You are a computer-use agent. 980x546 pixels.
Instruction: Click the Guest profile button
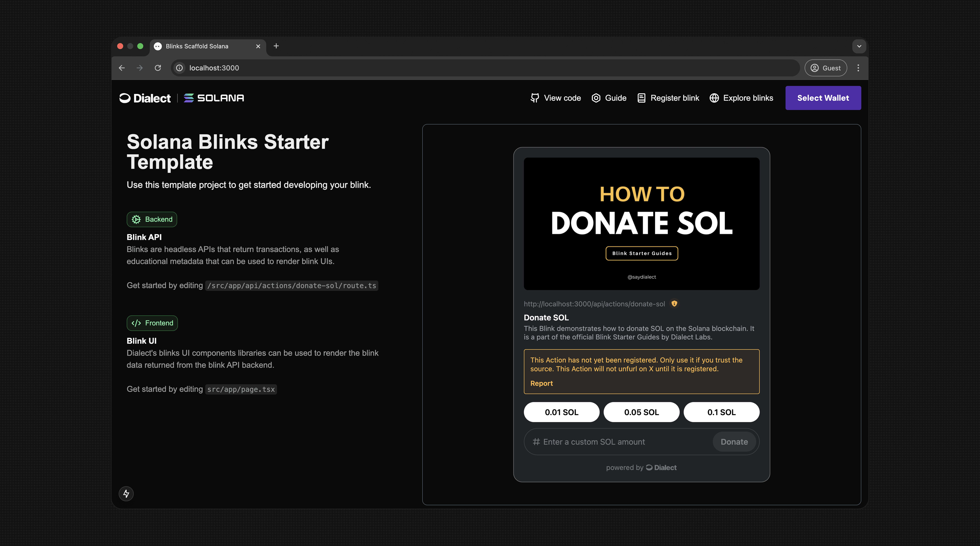pos(826,68)
